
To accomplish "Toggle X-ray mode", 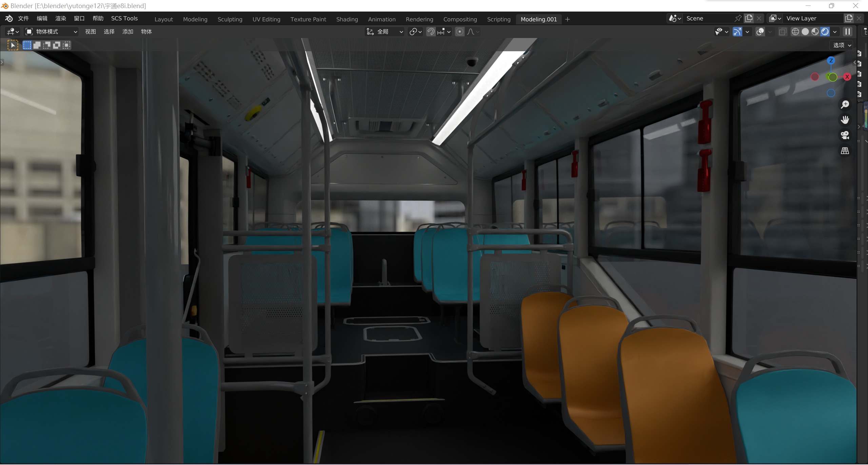I will pos(783,32).
